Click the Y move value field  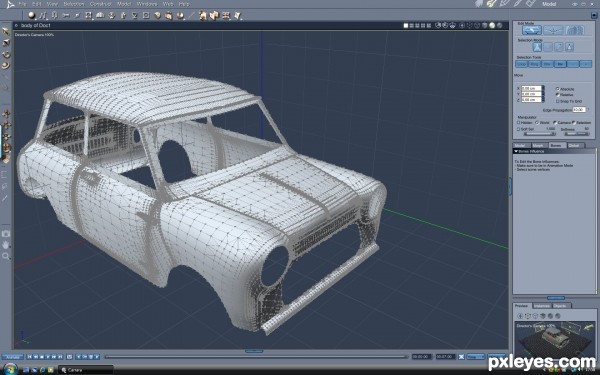pos(531,94)
